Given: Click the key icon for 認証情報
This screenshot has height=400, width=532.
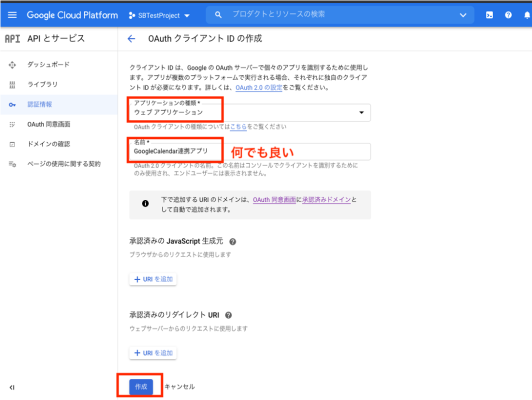Looking at the screenshot, I should pyautogui.click(x=12, y=104).
